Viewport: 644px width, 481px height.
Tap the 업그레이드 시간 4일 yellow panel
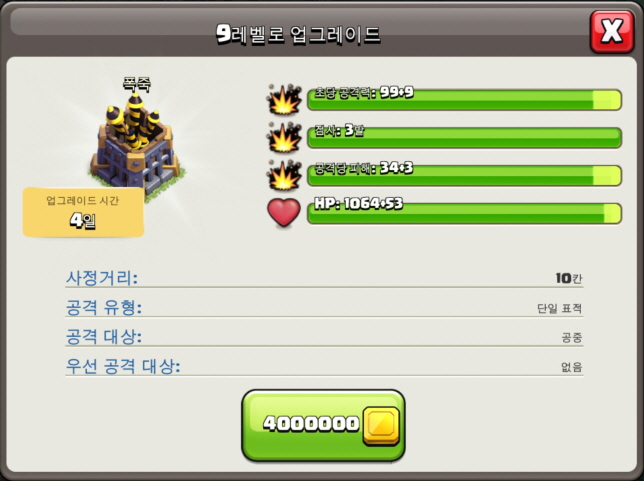83,212
